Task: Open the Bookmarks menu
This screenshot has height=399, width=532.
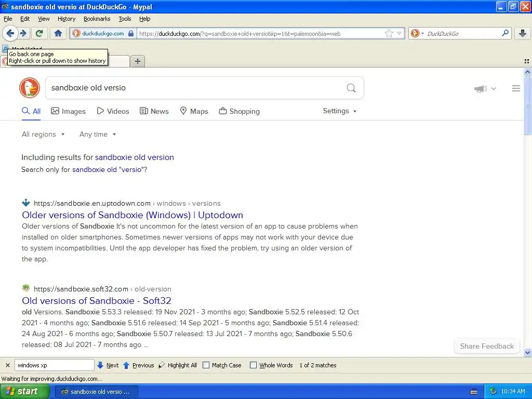Action: 97,19
